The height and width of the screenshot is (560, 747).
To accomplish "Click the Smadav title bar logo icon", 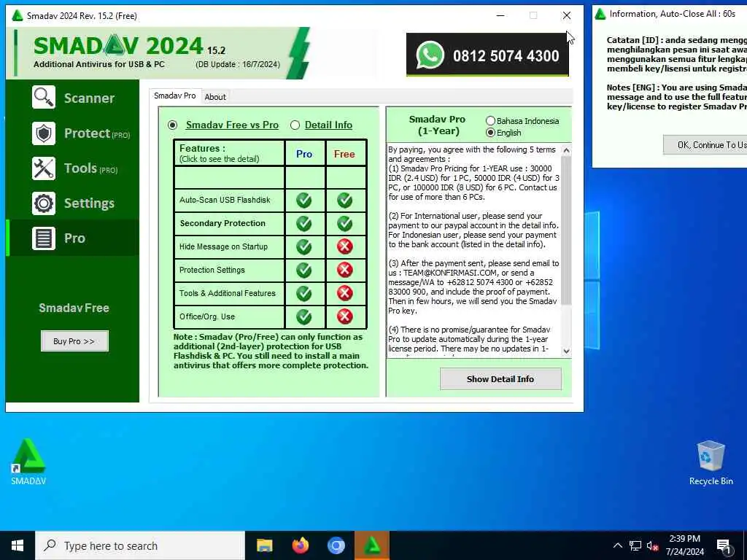I will click(x=18, y=16).
